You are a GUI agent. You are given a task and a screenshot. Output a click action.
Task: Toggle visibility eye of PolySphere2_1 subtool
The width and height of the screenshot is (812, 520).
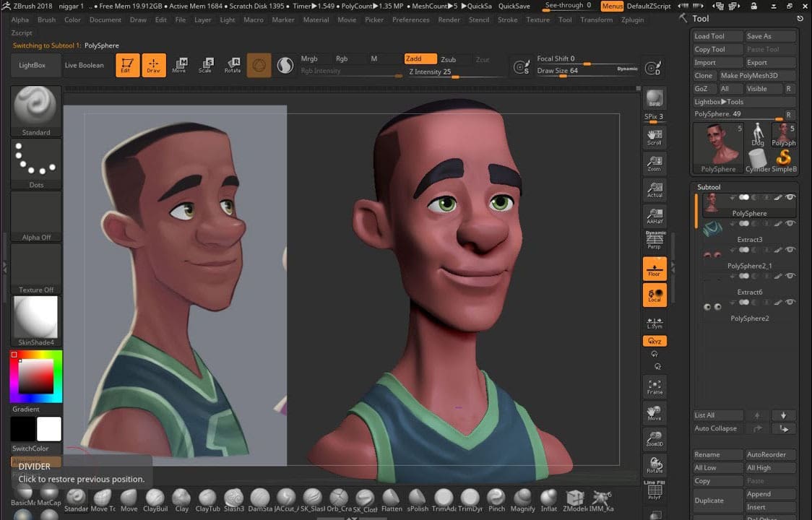coord(790,250)
